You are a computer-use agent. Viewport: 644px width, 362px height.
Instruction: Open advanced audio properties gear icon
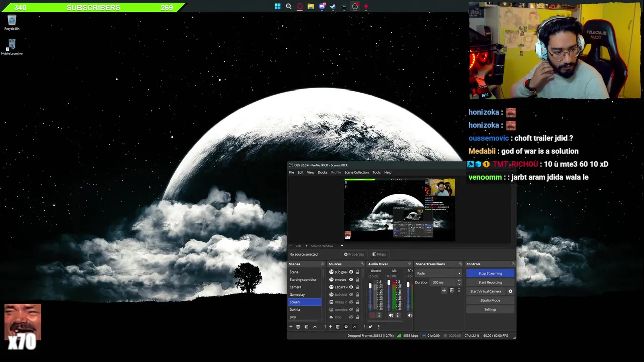[370, 327]
